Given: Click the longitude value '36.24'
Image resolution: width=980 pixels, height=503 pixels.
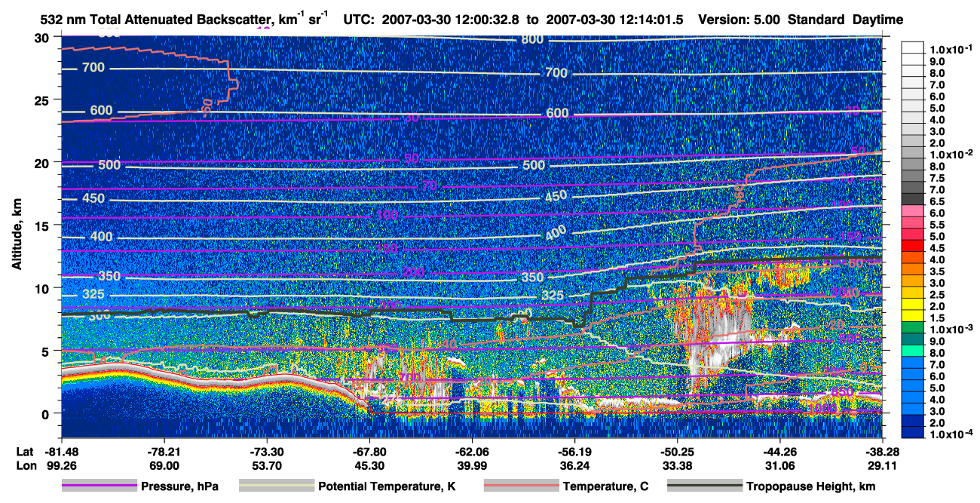Looking at the screenshot, I should tap(574, 467).
